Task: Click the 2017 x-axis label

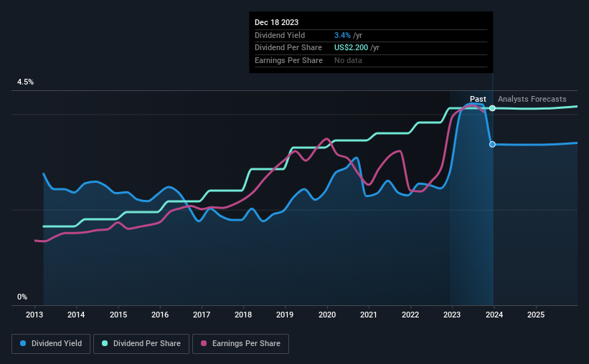Action: [x=202, y=315]
